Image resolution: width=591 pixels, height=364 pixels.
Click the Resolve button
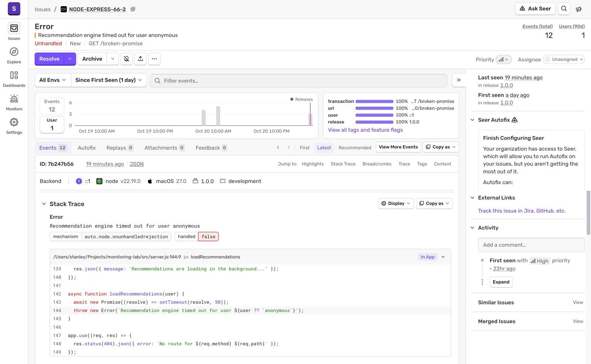click(x=49, y=59)
